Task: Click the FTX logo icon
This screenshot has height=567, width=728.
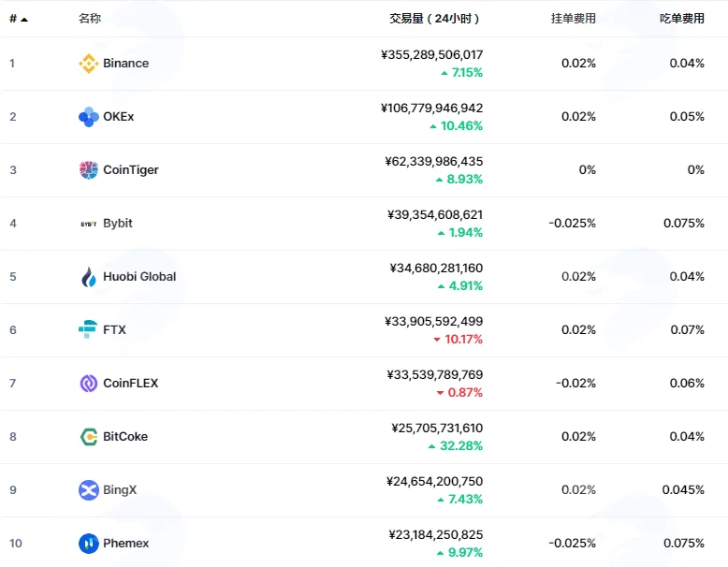Action: [88, 329]
